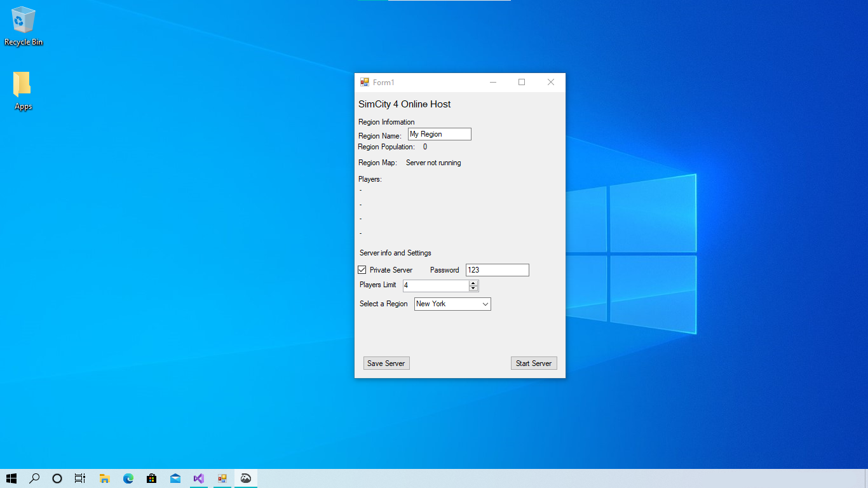868x488 pixels.
Task: Open the Mail app in taskbar
Action: (x=175, y=478)
